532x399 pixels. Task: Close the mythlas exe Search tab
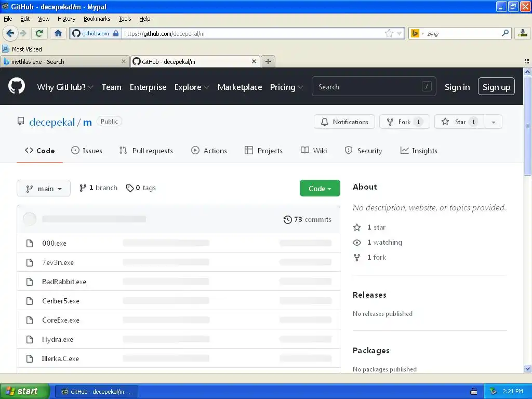124,61
